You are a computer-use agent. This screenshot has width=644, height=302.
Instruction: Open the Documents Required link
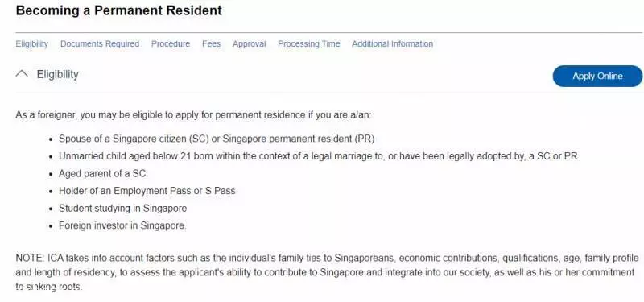(x=100, y=44)
